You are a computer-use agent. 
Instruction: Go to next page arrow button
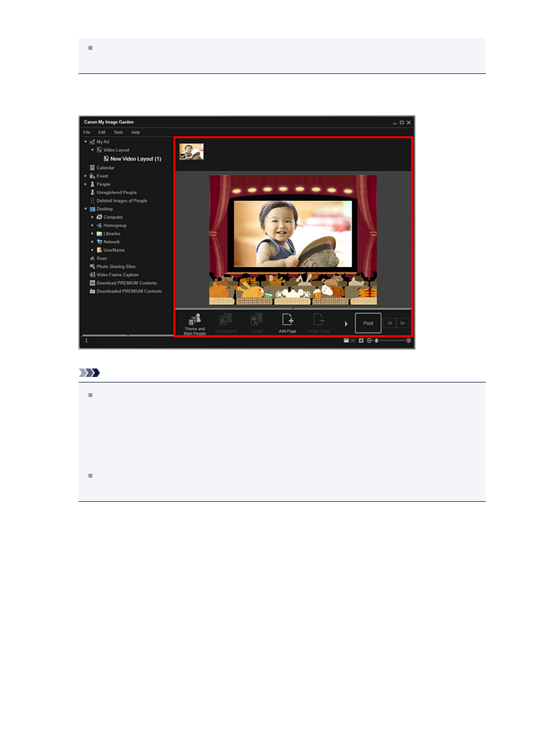click(402, 323)
